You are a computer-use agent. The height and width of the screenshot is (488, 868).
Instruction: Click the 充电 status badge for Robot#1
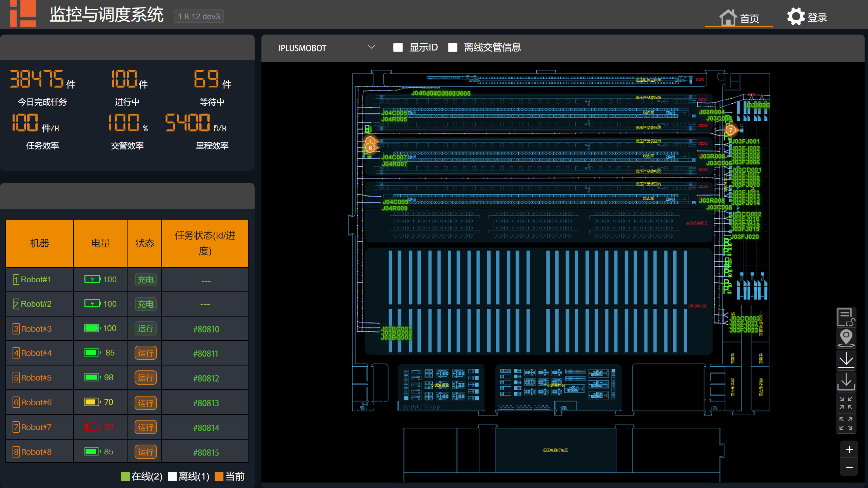(145, 280)
